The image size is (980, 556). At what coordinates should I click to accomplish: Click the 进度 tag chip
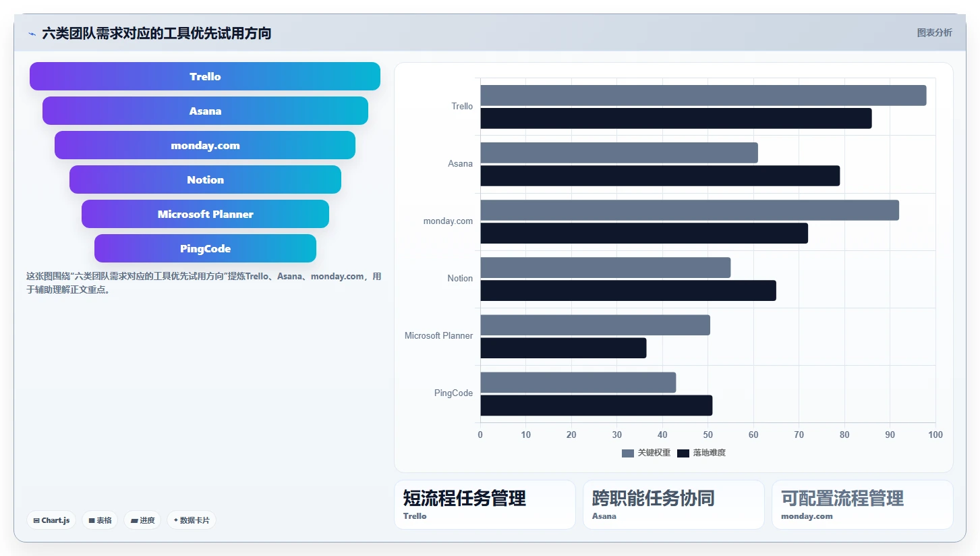[142, 520]
